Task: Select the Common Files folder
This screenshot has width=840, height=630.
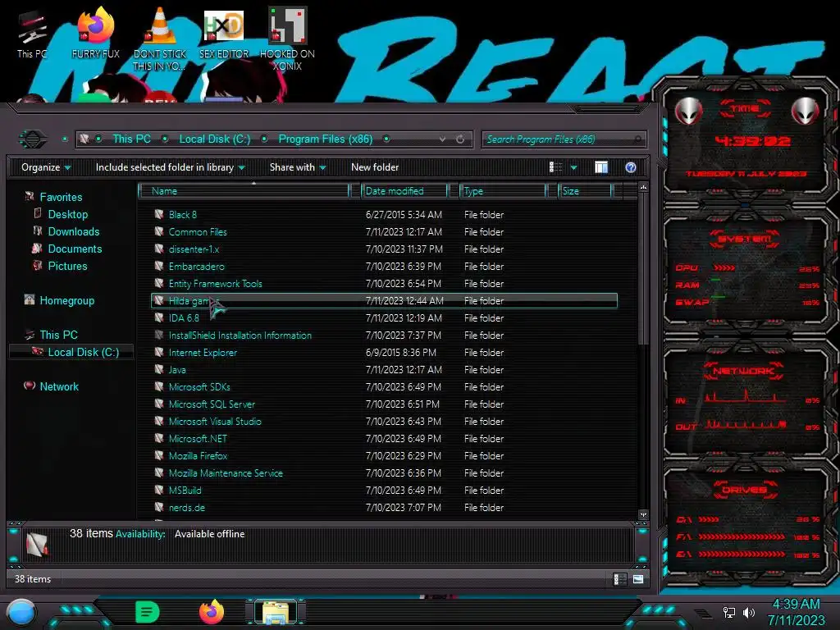Action: coord(198,232)
